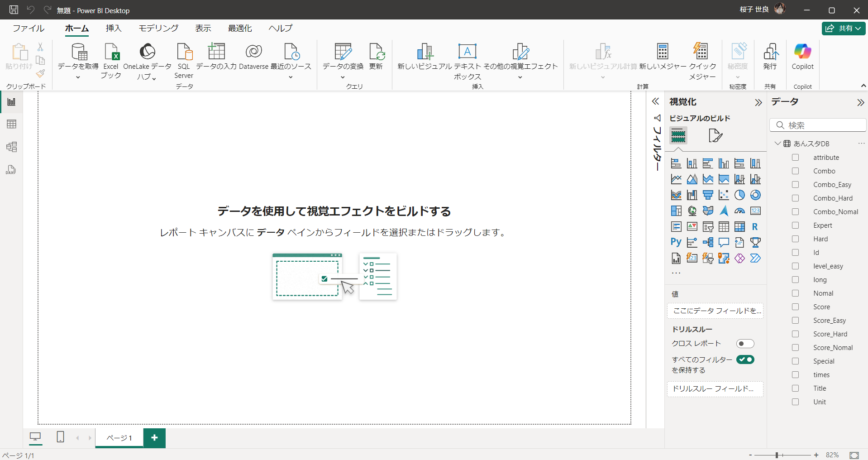
Task: Disable すべてのフィルターを保持する toggle
Action: tap(745, 359)
